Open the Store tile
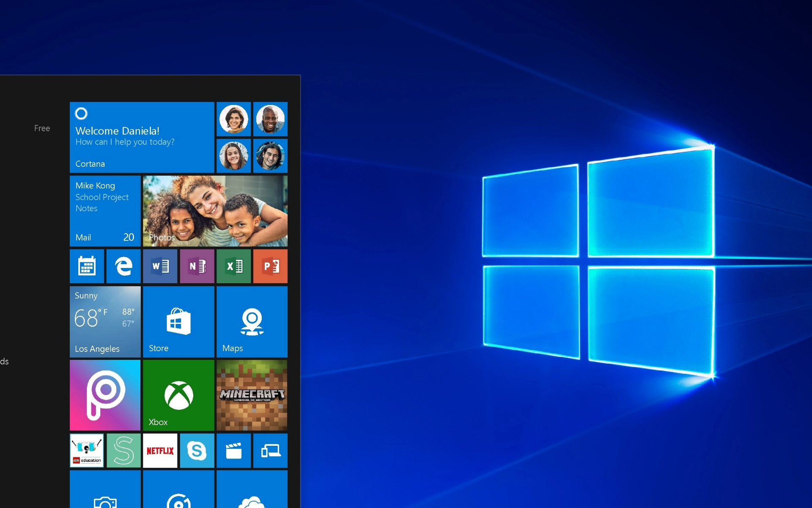The image size is (812, 508). point(178,322)
